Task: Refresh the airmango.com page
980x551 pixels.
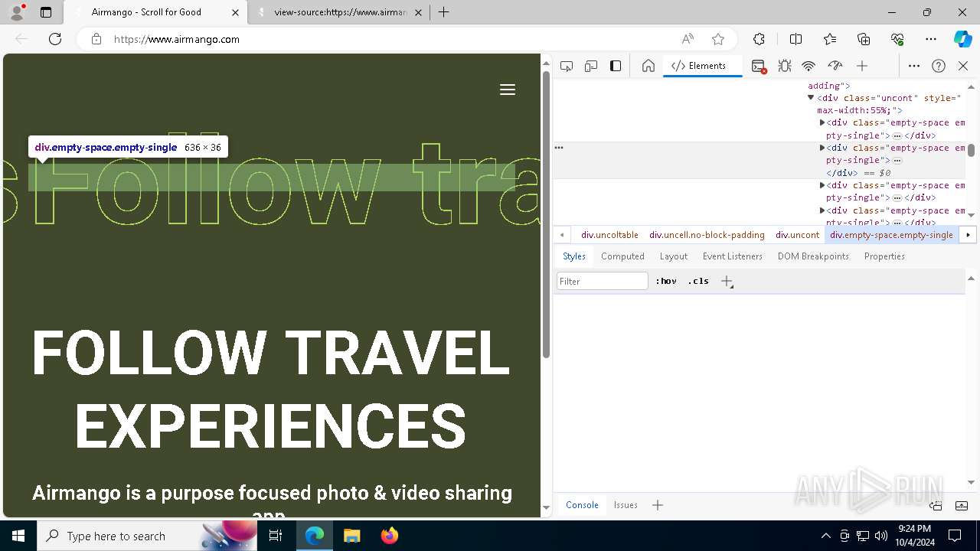Action: (x=55, y=39)
